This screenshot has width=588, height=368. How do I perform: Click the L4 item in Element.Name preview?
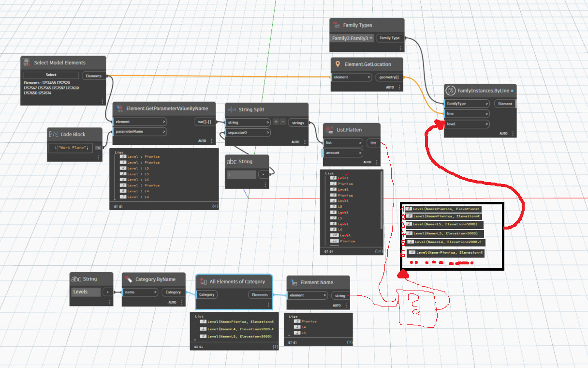tap(300, 327)
